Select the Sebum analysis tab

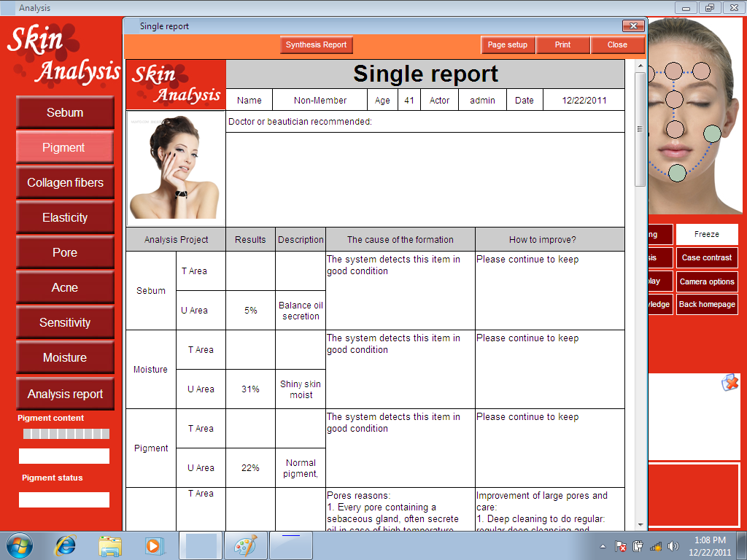(65, 113)
